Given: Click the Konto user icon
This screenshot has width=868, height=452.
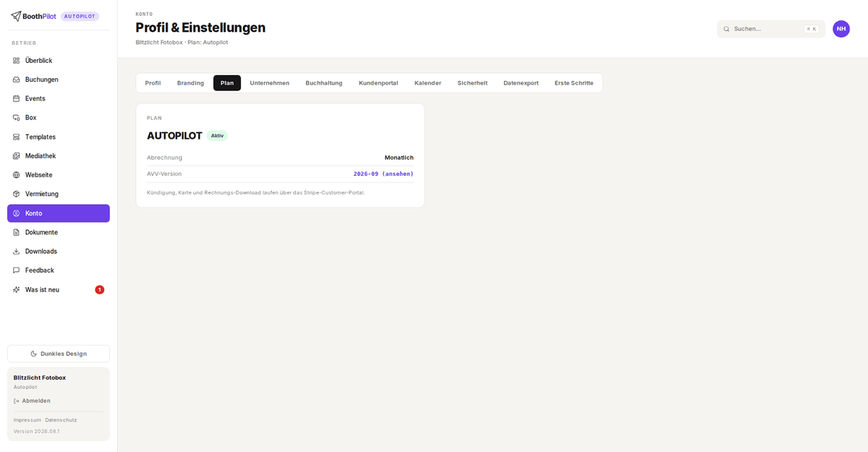Looking at the screenshot, I should [x=17, y=213].
